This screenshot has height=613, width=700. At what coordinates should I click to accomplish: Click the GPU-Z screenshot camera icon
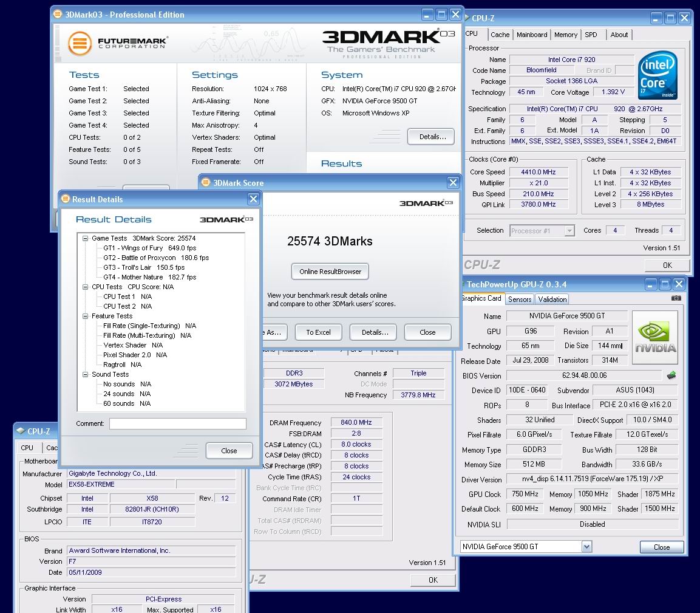(x=676, y=298)
